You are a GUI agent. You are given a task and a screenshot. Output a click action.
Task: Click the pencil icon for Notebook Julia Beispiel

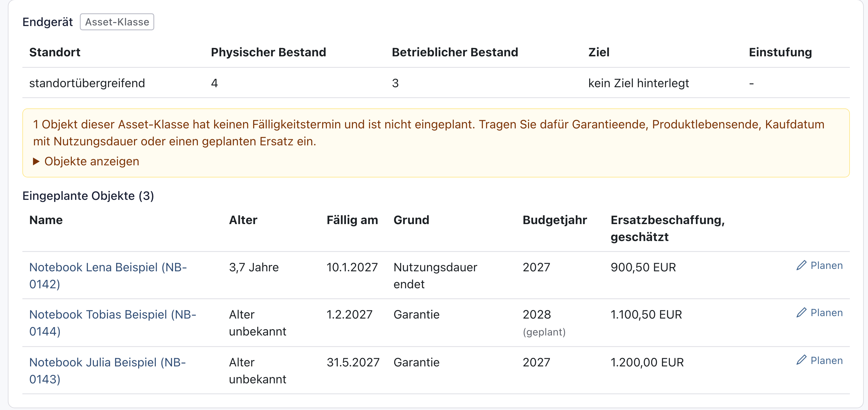pos(801,360)
